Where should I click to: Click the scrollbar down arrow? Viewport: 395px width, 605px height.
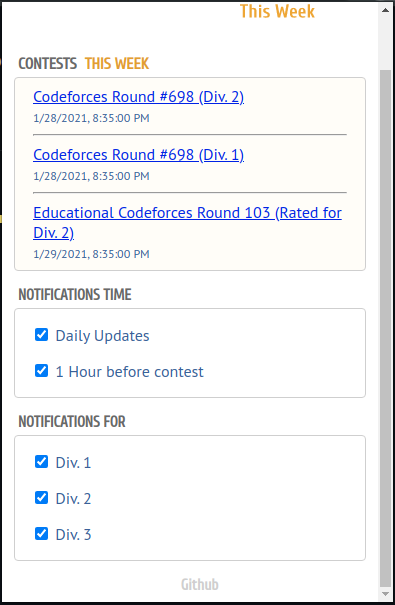(385, 594)
